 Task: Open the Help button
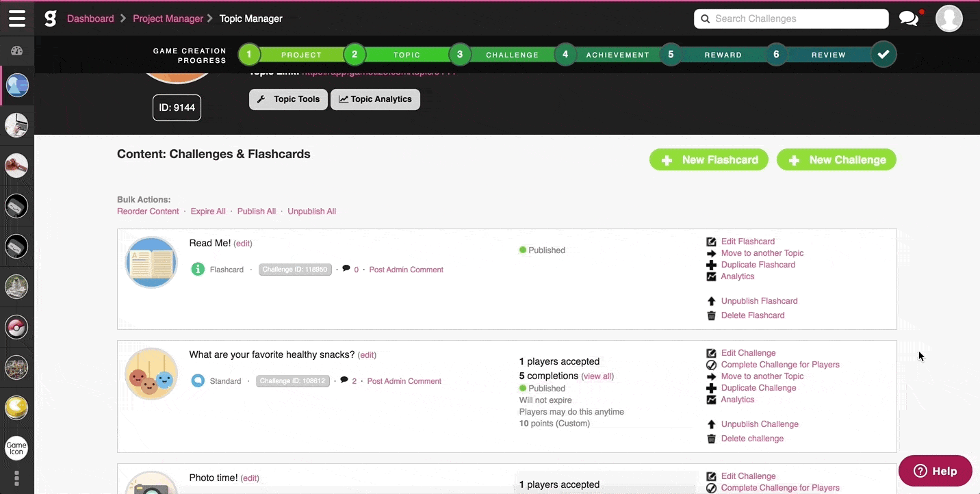[936, 471]
